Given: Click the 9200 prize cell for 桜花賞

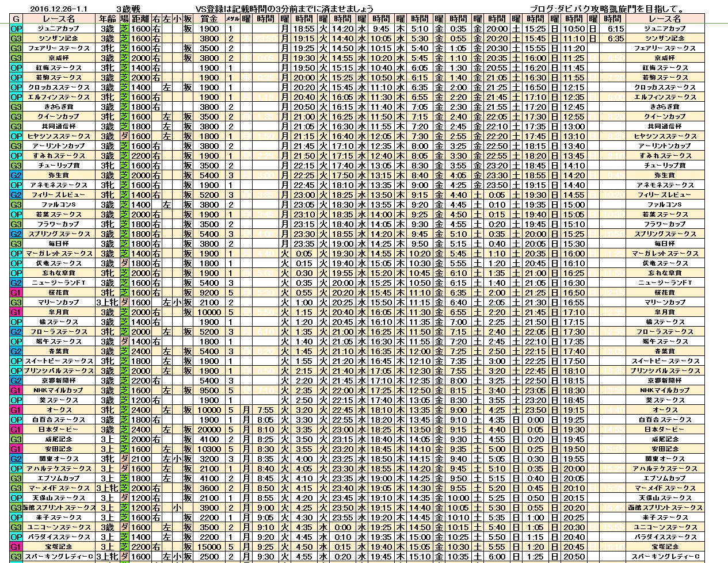Looking at the screenshot, I should [209, 293].
